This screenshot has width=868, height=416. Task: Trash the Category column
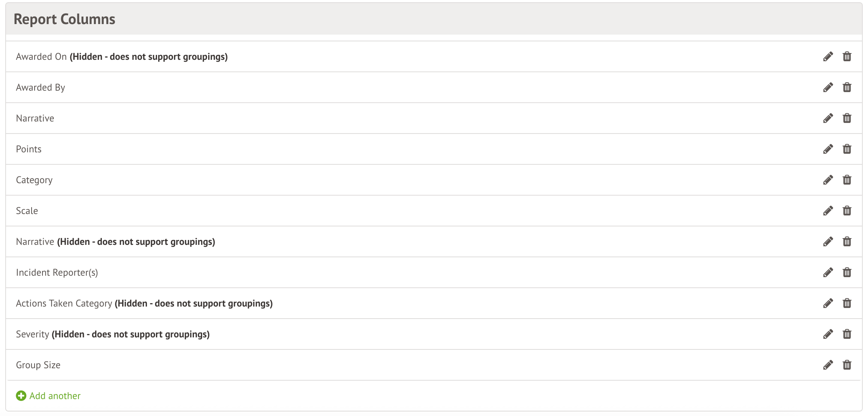pyautogui.click(x=847, y=180)
